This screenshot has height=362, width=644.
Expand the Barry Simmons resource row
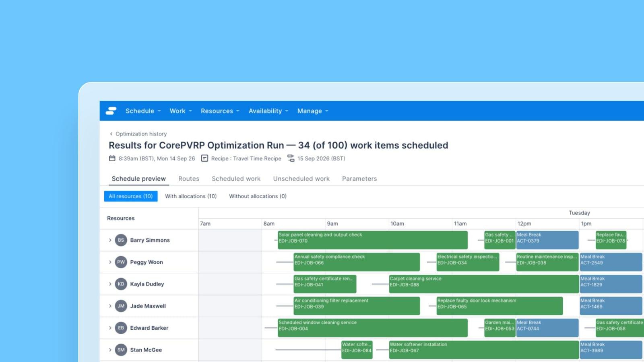[x=110, y=240]
